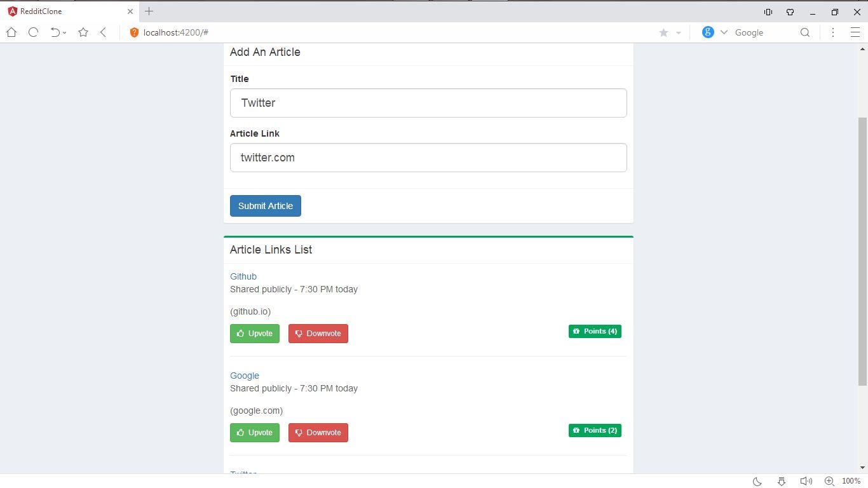The width and height of the screenshot is (868, 488).
Task: Click the Article Link input containing twitter.com
Action: [428, 158]
